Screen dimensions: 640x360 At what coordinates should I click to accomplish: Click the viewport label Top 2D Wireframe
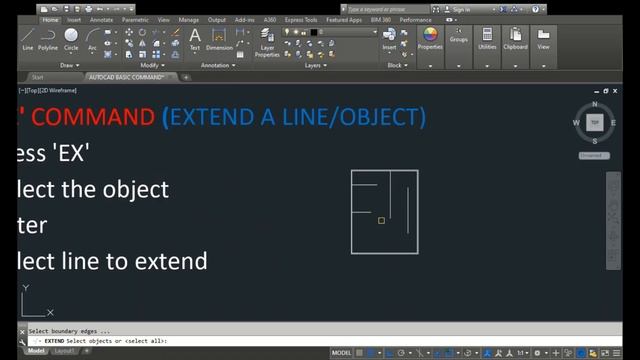coord(48,90)
